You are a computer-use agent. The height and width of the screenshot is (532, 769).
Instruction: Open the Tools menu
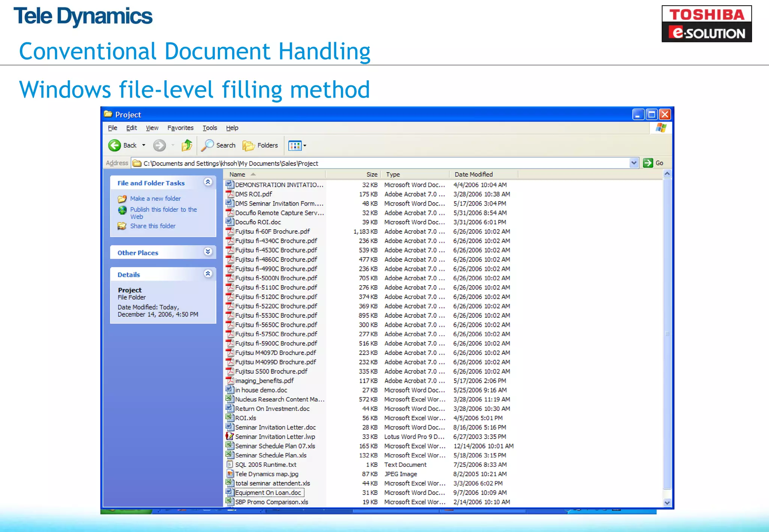(210, 128)
